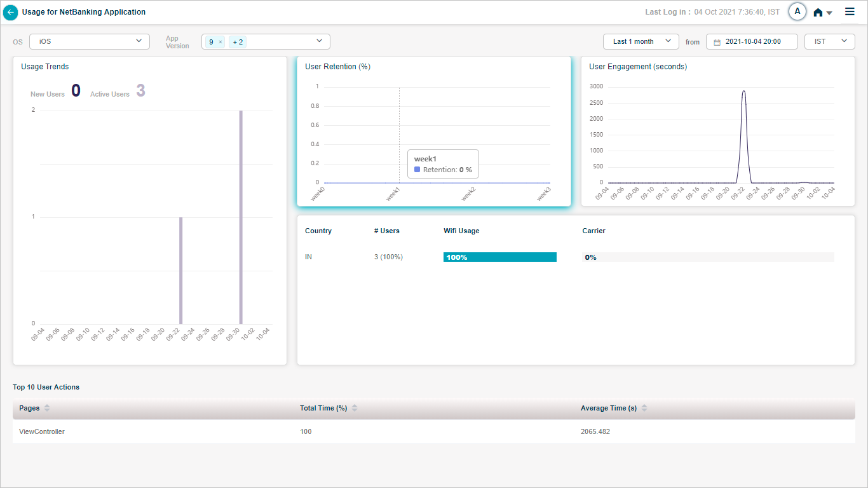868x488 pixels.
Task: Expand the caret next to home icon
Action: (829, 13)
